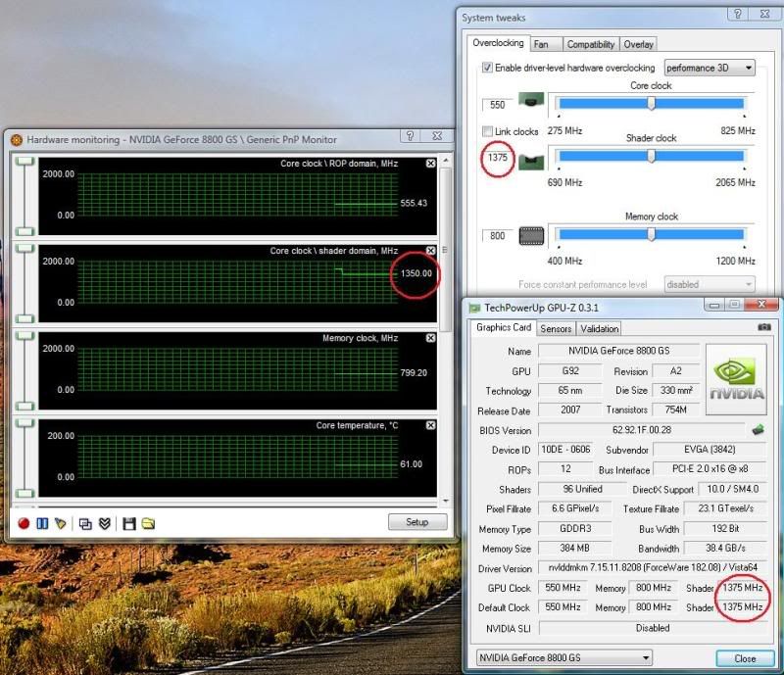This screenshot has width=784, height=675.
Task: Switch to the Fan tab
Action: [541, 44]
